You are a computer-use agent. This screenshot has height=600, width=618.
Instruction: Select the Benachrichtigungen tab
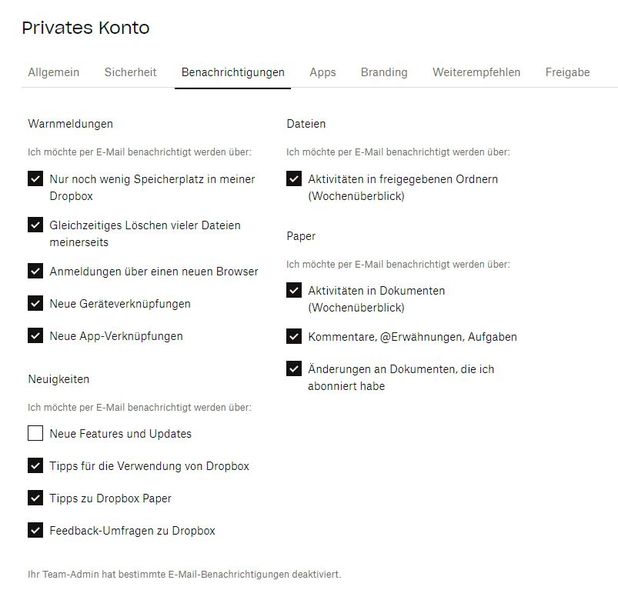233,72
